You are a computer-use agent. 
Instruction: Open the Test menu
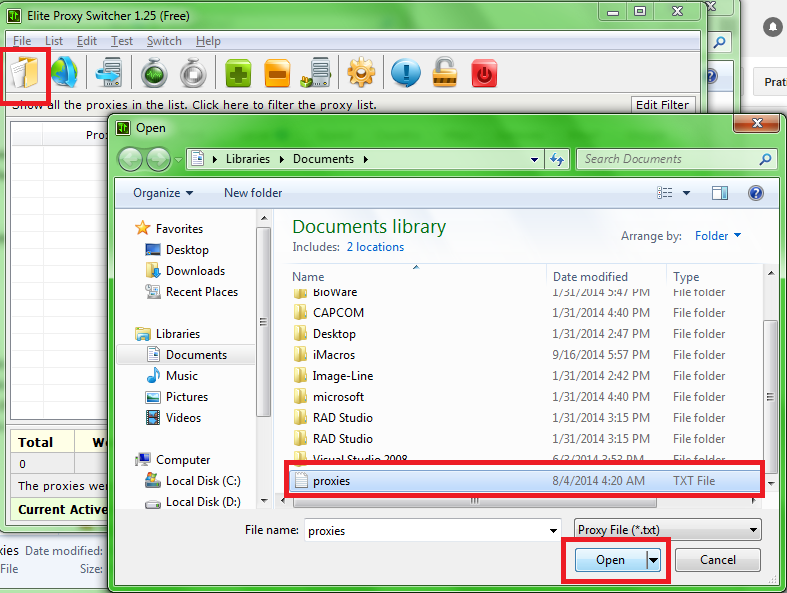click(122, 41)
